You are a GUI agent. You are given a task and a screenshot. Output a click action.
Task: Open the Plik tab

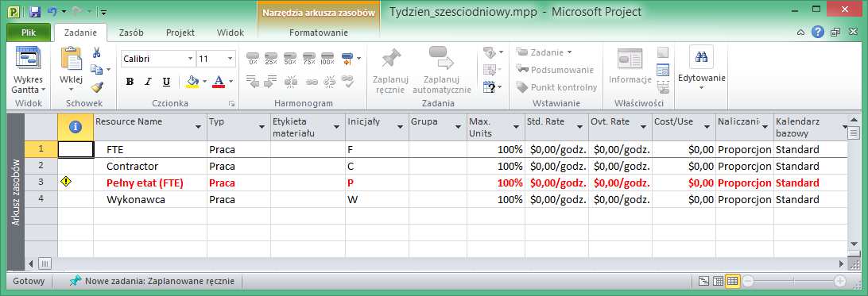point(29,33)
